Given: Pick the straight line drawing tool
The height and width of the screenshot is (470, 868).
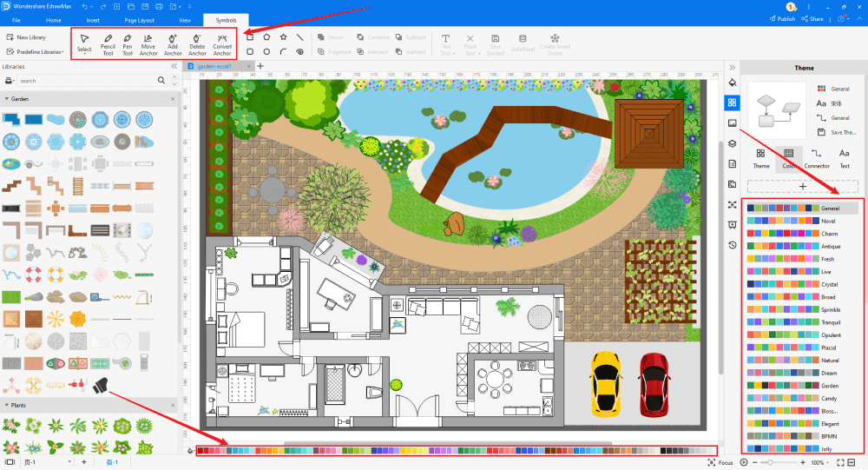Looking at the screenshot, I should click(x=299, y=37).
